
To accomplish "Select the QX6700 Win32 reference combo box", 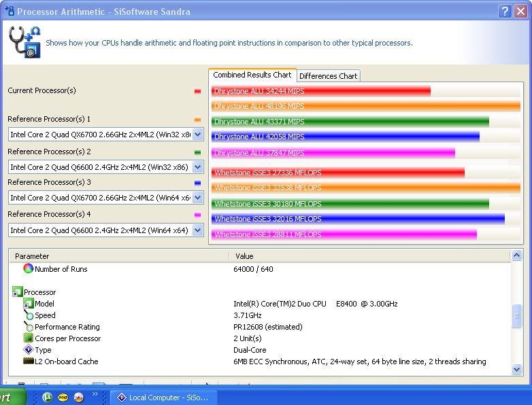I will 106,135.
